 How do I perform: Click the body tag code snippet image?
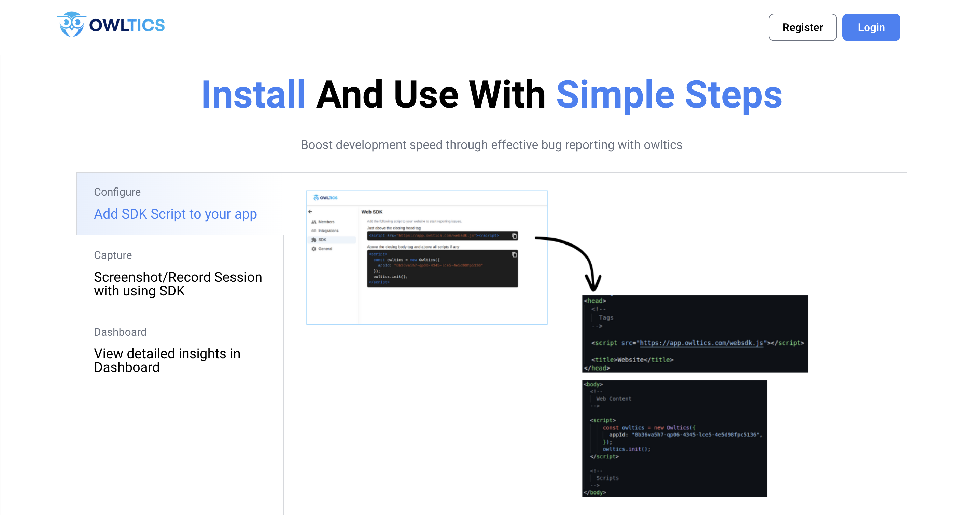(674, 438)
